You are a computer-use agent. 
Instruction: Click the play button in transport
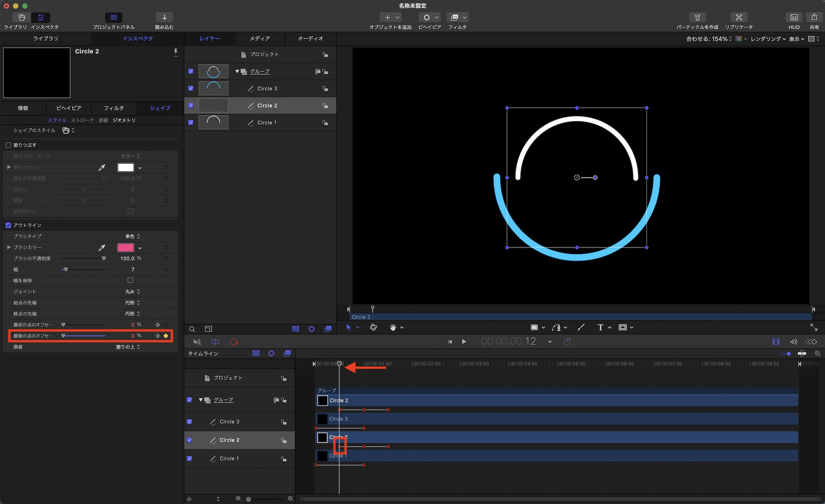pos(464,341)
